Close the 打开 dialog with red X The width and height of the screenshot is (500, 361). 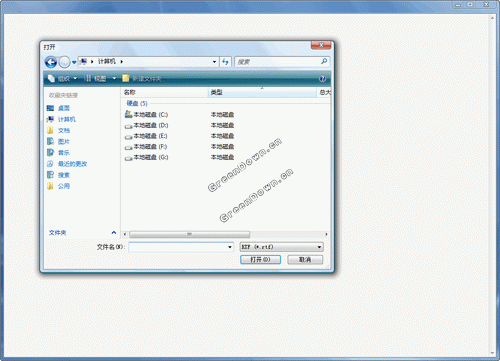click(x=321, y=45)
